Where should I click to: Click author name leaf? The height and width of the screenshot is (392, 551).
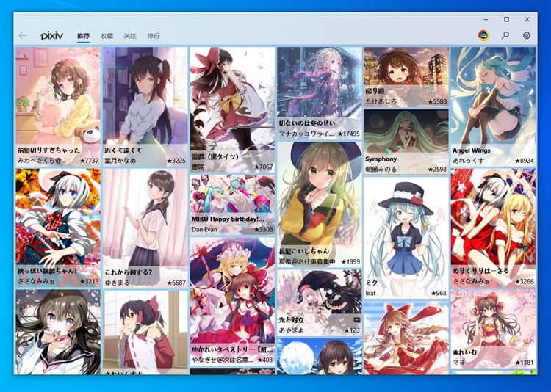(x=371, y=293)
